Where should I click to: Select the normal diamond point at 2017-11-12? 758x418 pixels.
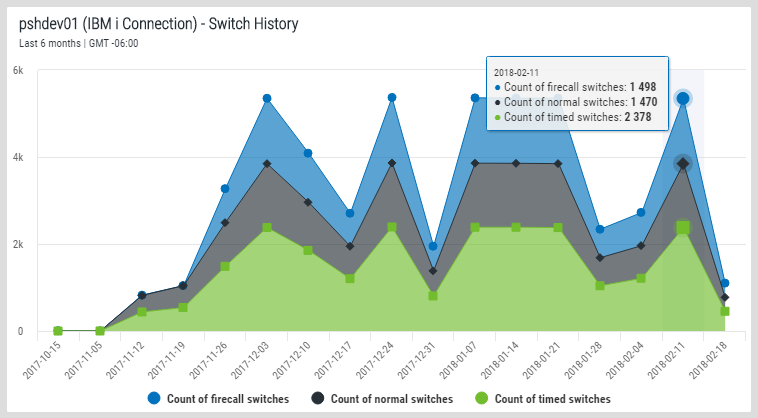point(142,295)
